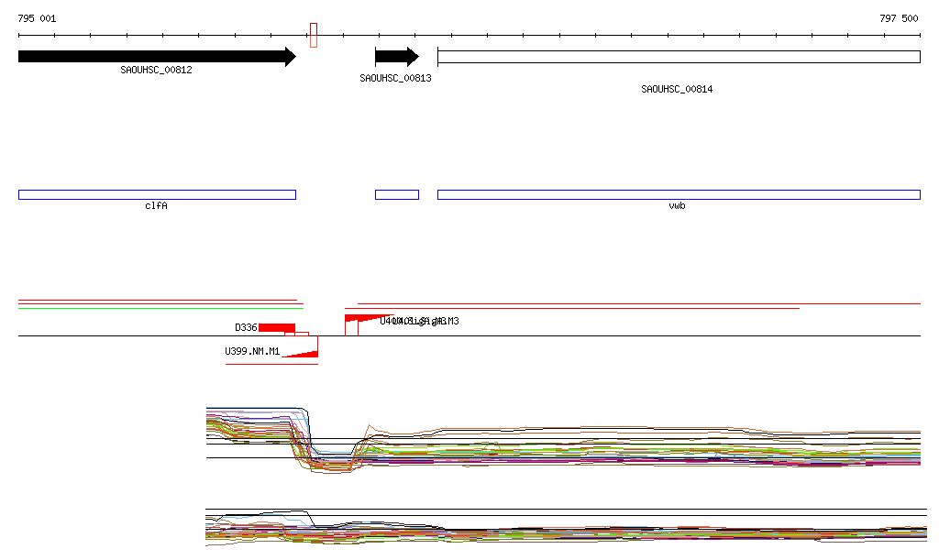
Task: Click the SAOUHSC_00813 label text
Action: (395, 79)
